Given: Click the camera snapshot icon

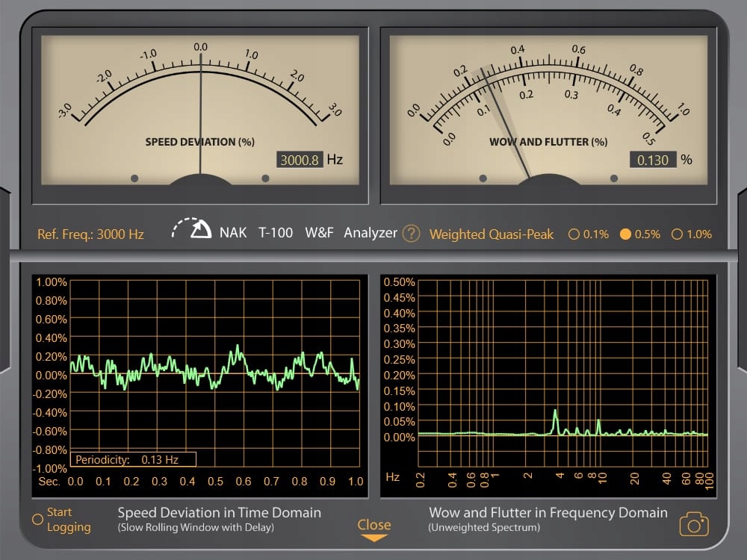Looking at the screenshot, I should 693,525.
